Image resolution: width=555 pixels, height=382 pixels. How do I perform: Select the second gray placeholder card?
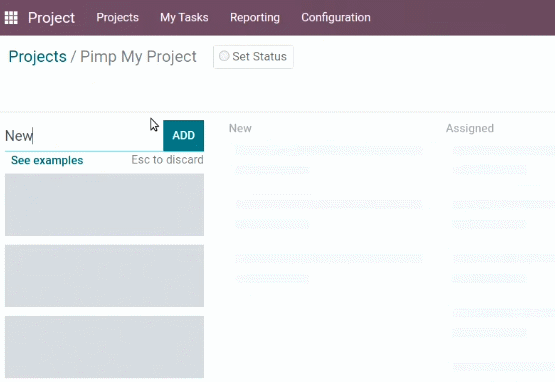pyautogui.click(x=104, y=276)
